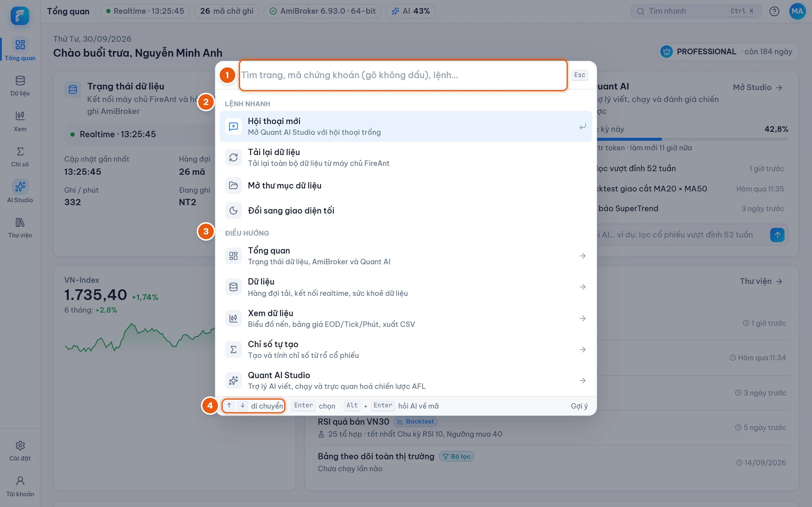This screenshot has height=507, width=812.
Task: Click the Mở Studio link
Action: pos(757,87)
